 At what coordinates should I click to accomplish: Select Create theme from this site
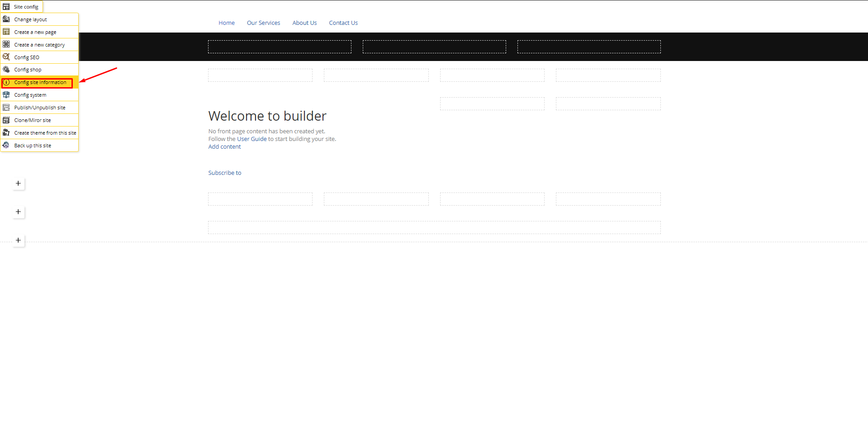click(39, 133)
